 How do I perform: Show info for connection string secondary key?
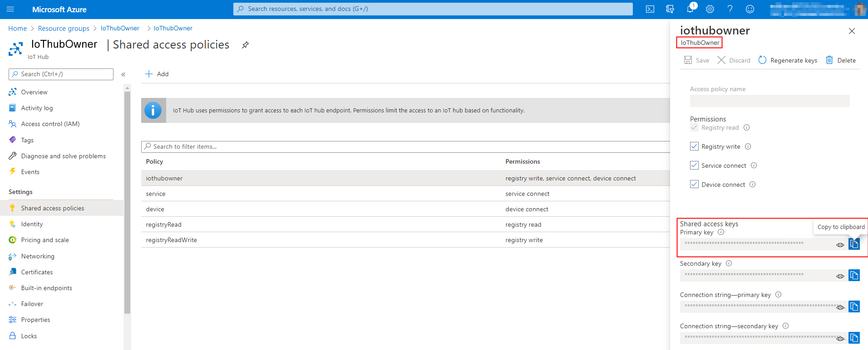click(786, 326)
